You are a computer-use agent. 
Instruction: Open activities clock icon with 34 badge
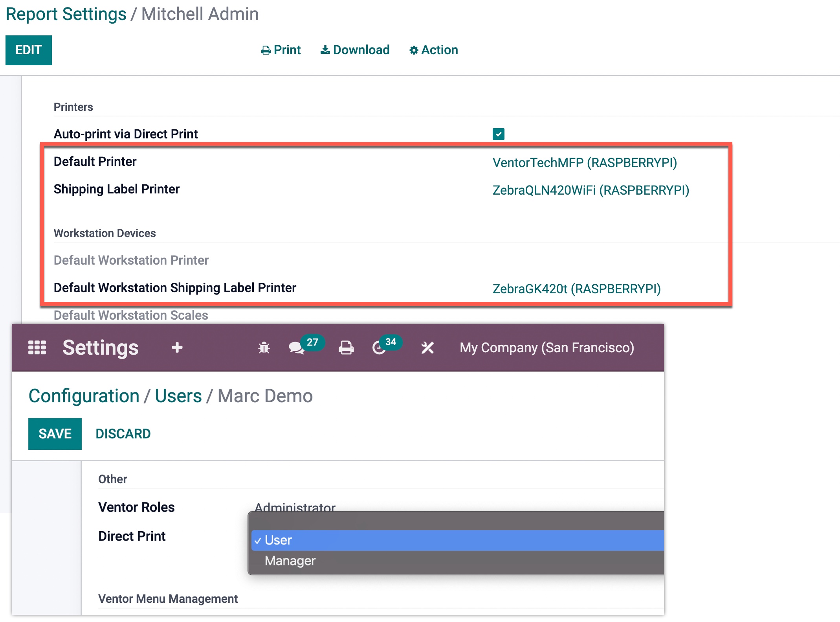tap(379, 348)
